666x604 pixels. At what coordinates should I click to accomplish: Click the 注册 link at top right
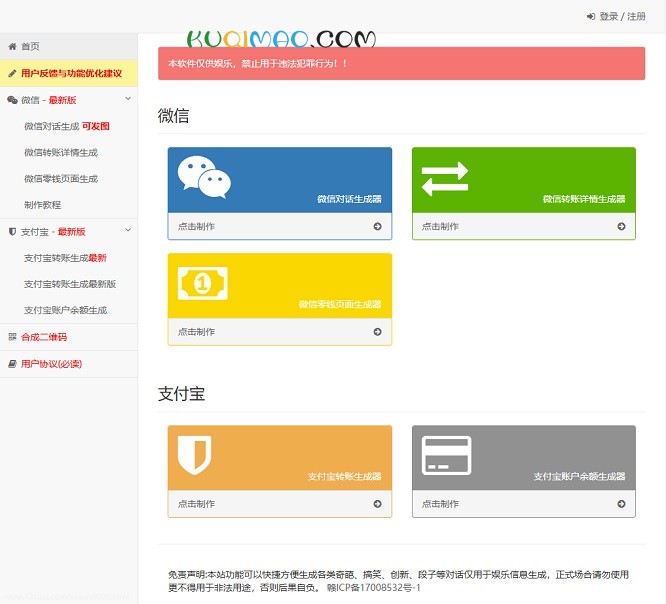(x=636, y=17)
